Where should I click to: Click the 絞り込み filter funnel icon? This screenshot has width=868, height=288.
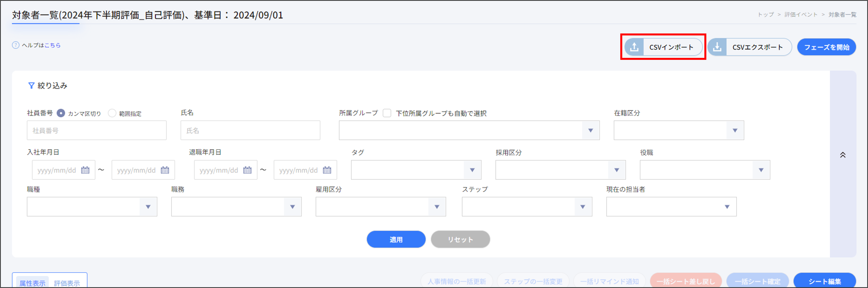pos(31,86)
